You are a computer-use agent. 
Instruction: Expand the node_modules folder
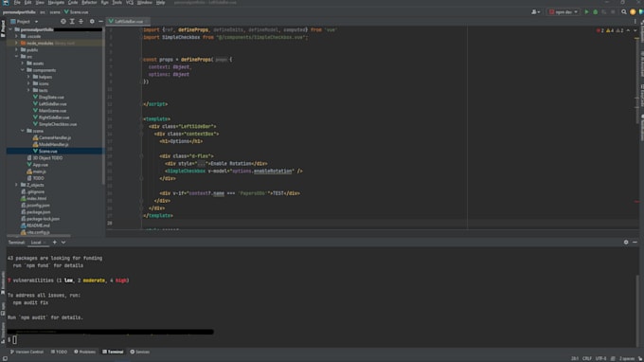16,44
